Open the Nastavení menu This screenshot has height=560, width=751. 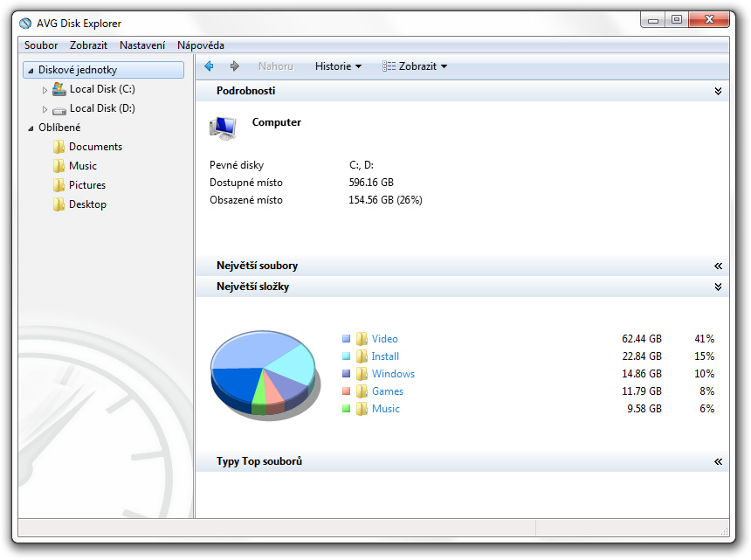tap(142, 45)
